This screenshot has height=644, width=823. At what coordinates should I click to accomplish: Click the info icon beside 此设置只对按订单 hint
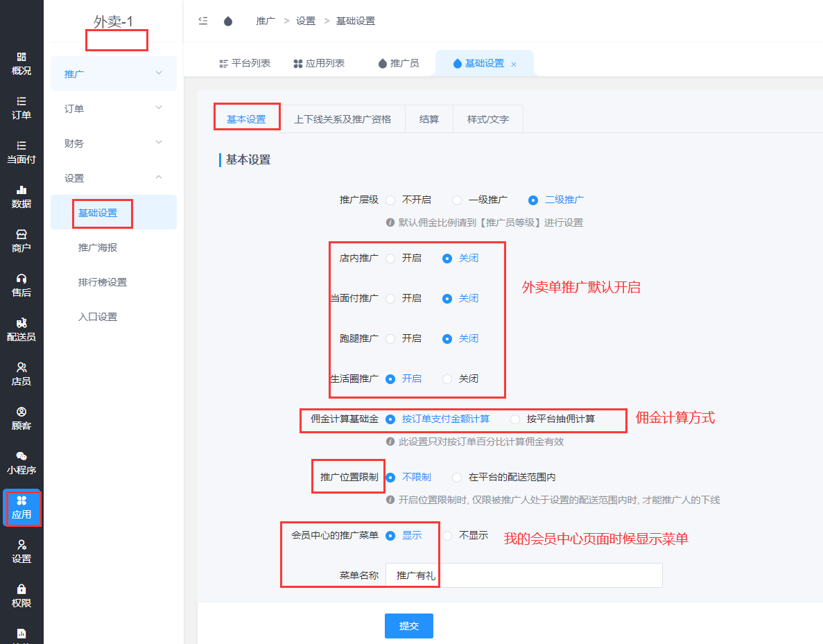coord(390,442)
